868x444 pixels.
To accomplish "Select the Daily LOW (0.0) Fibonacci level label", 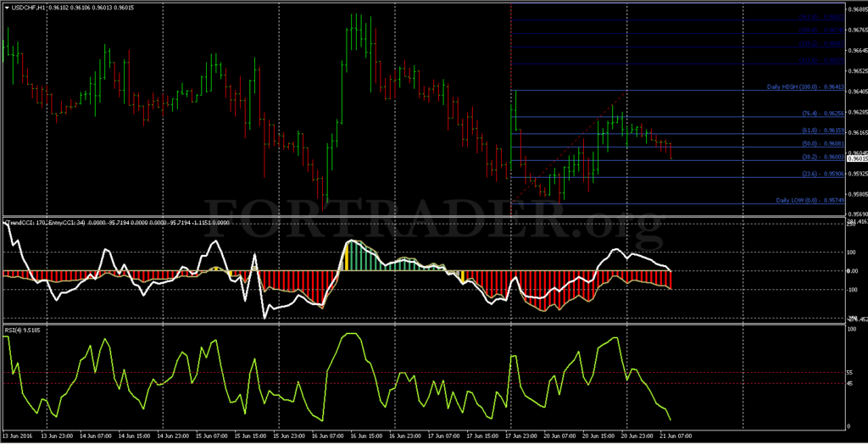I will tap(810, 200).
